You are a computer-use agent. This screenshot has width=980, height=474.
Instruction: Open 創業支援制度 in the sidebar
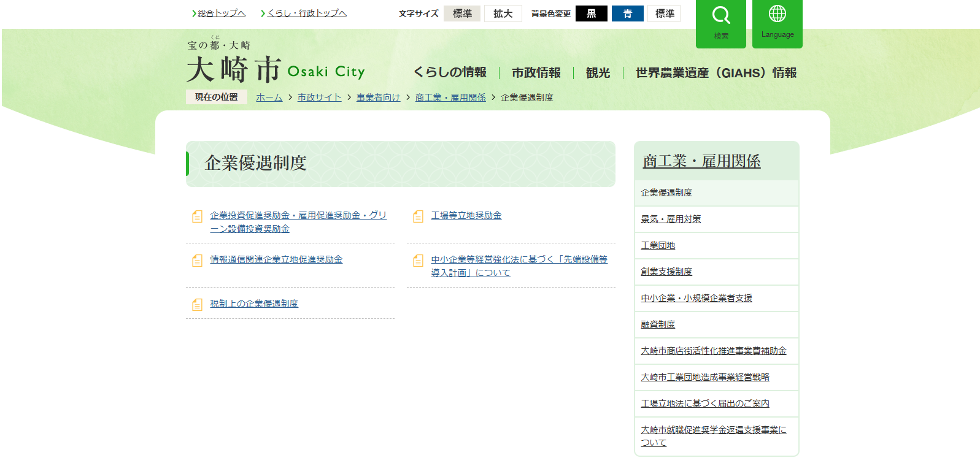(666, 272)
